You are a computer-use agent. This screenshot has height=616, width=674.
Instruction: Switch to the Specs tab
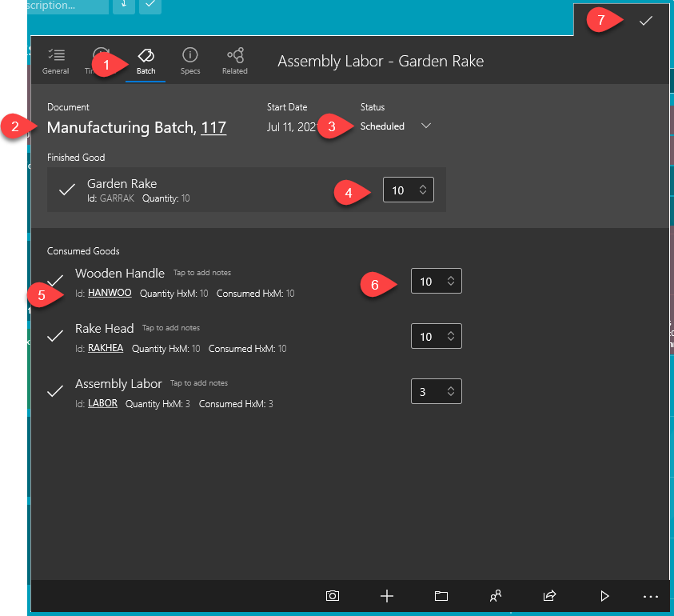[x=190, y=61]
